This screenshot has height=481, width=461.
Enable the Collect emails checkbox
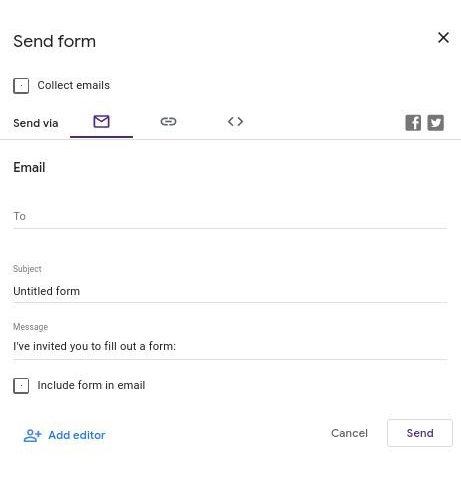tap(21, 86)
